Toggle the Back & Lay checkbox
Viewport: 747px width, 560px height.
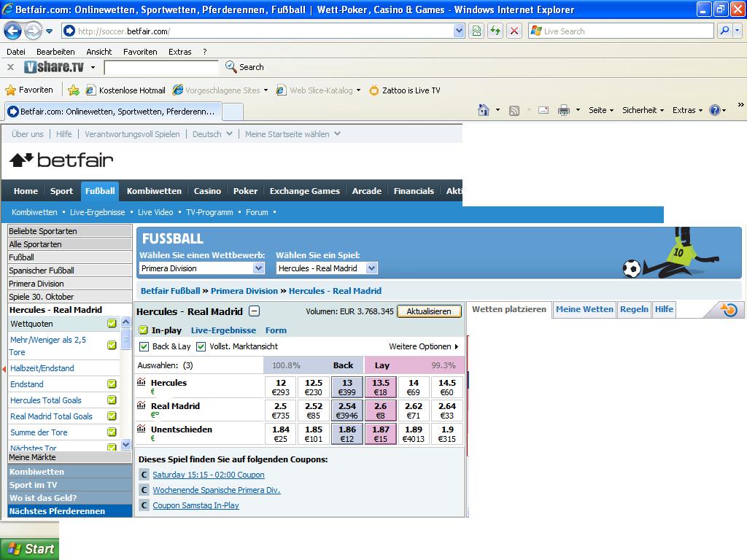pyautogui.click(x=144, y=346)
